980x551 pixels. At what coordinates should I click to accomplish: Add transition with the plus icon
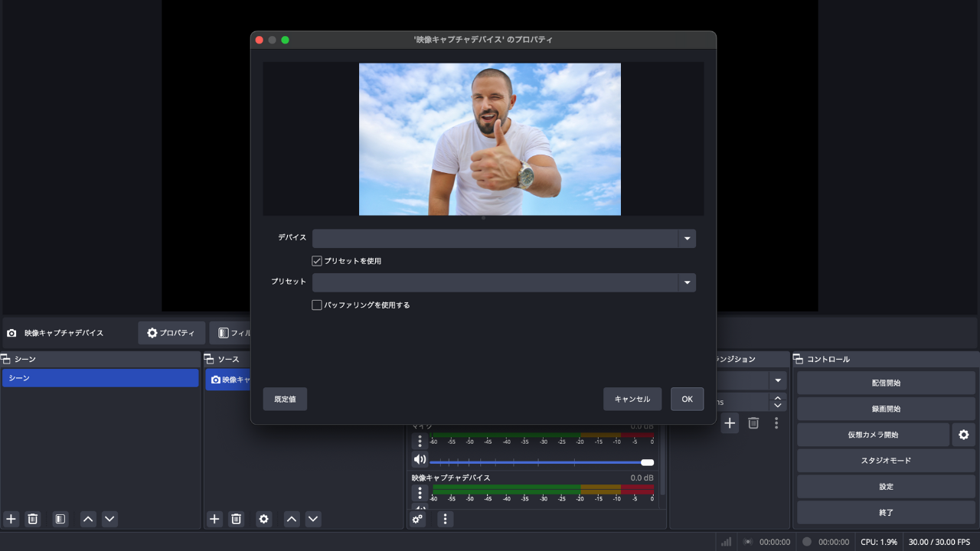click(730, 422)
